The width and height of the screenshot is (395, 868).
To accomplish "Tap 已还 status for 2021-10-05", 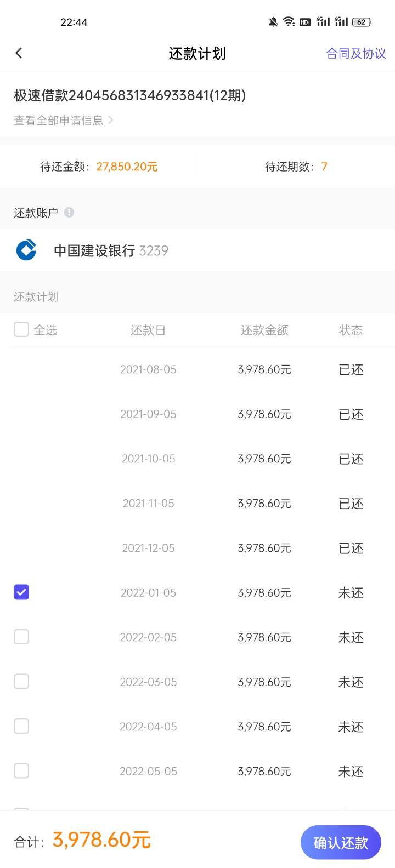I will [x=351, y=459].
